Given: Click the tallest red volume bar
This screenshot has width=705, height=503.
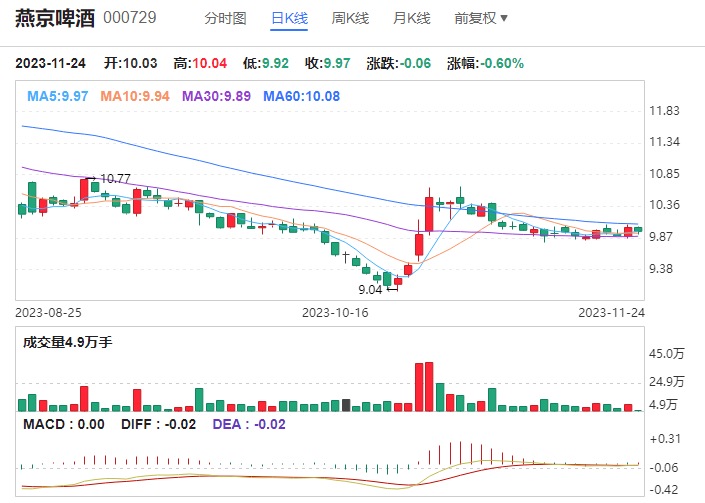Looking at the screenshot, I should [429, 387].
